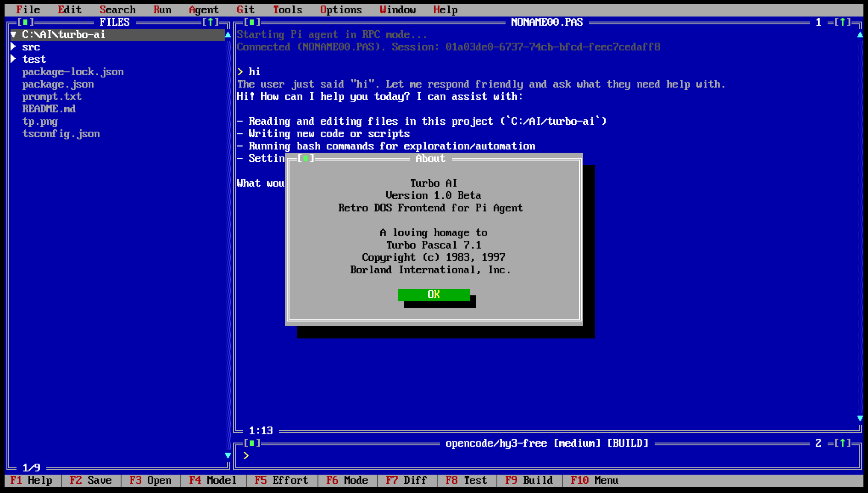This screenshot has width=868, height=493.
Task: Expand the src folder
Action: pyautogui.click(x=14, y=47)
